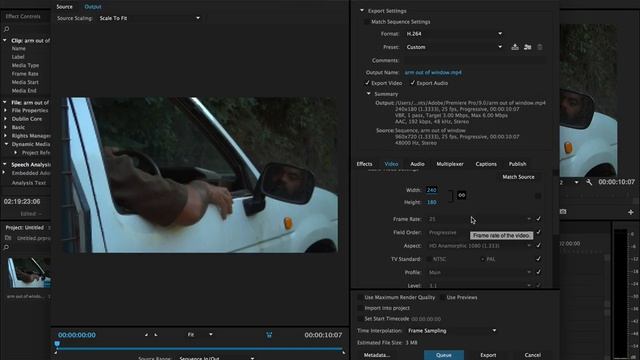640x360 pixels.
Task: Toggle the width-height constrain link icon
Action: click(462, 195)
